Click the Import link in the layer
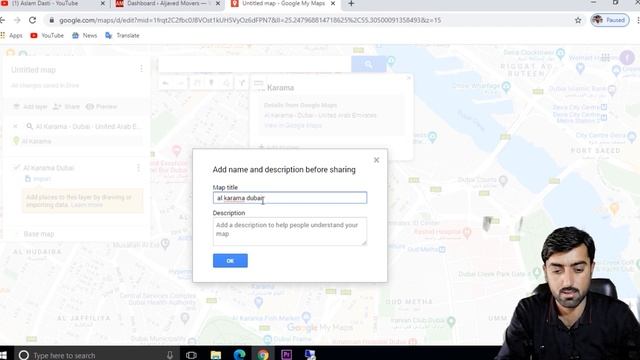The width and height of the screenshot is (640, 360). tap(38, 179)
